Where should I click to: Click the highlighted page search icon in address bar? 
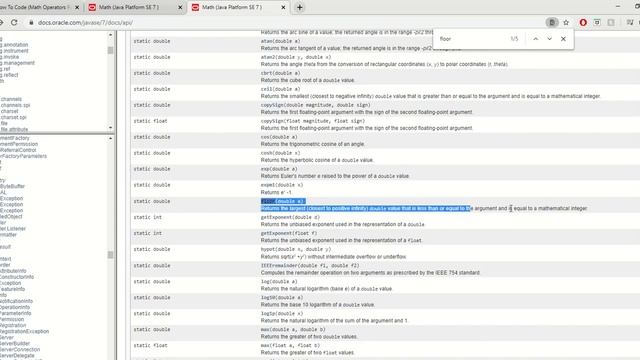coord(552,22)
